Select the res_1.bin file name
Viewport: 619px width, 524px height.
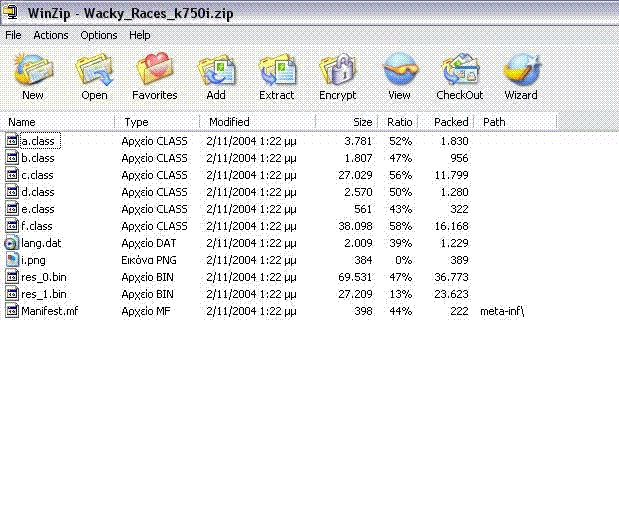coord(44,294)
